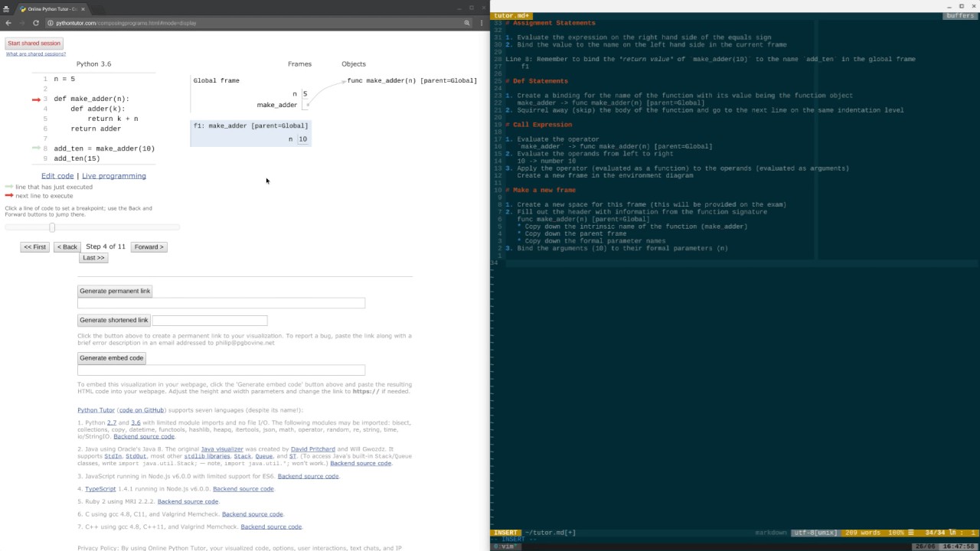
Task: Click code line 'def make_adder(n):'
Action: (x=91, y=99)
